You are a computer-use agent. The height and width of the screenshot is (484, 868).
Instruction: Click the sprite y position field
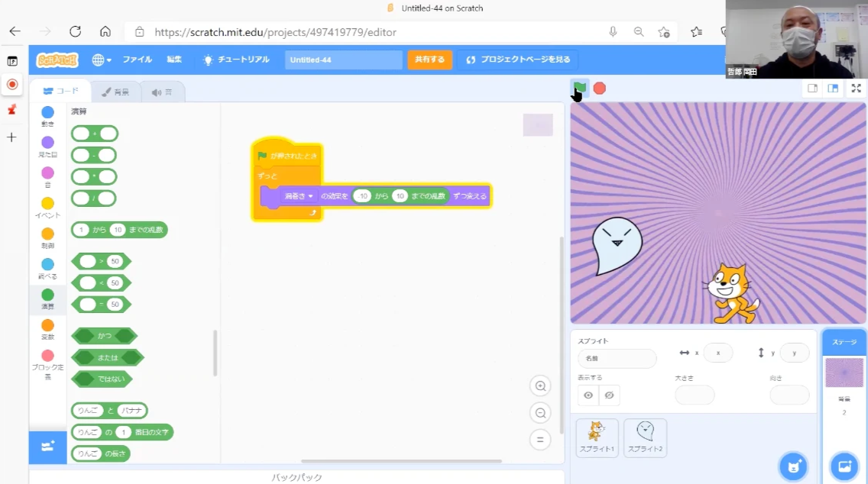click(794, 353)
